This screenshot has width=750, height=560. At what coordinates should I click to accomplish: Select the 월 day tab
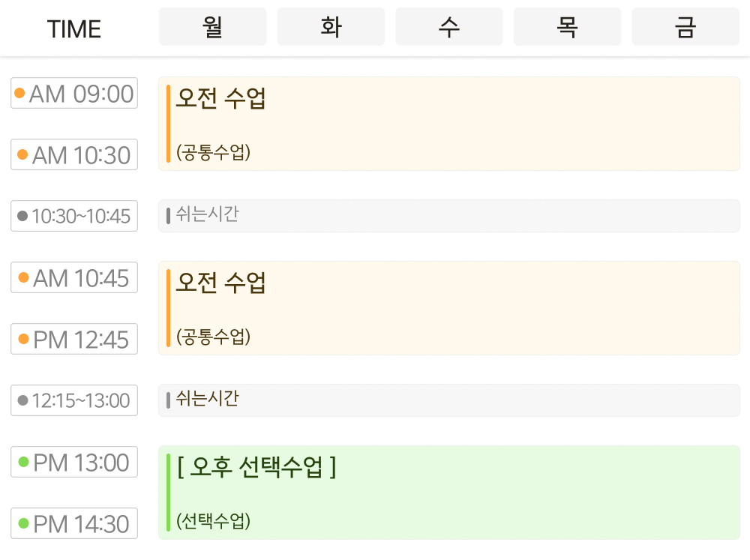[x=212, y=26]
